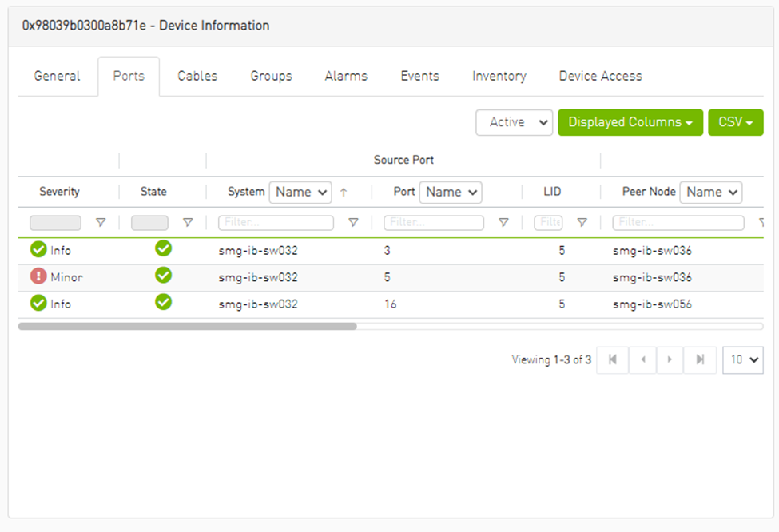The height and width of the screenshot is (532, 779).
Task: Click the System column sort ascending arrow
Action: click(344, 193)
